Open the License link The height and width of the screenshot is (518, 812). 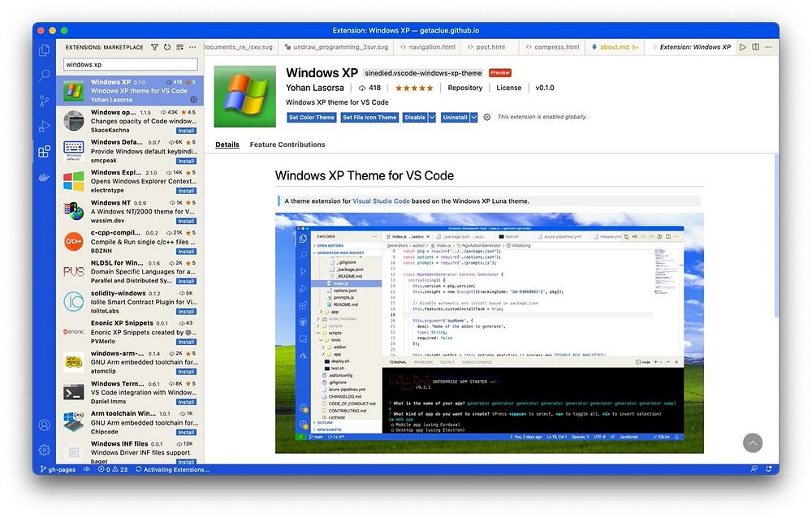click(x=508, y=88)
